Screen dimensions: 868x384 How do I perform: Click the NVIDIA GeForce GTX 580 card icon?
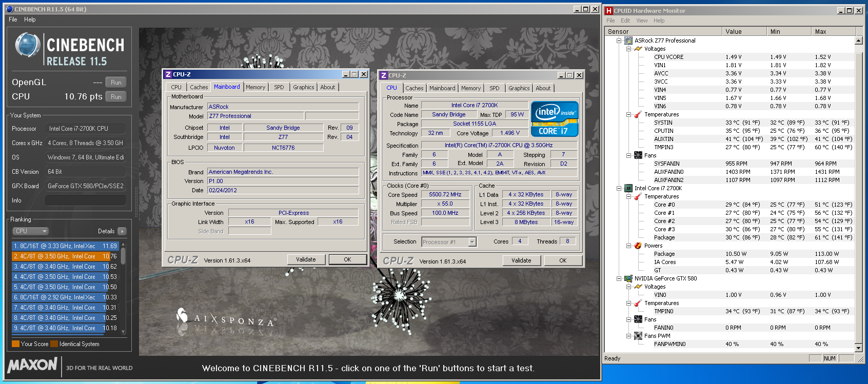point(628,278)
